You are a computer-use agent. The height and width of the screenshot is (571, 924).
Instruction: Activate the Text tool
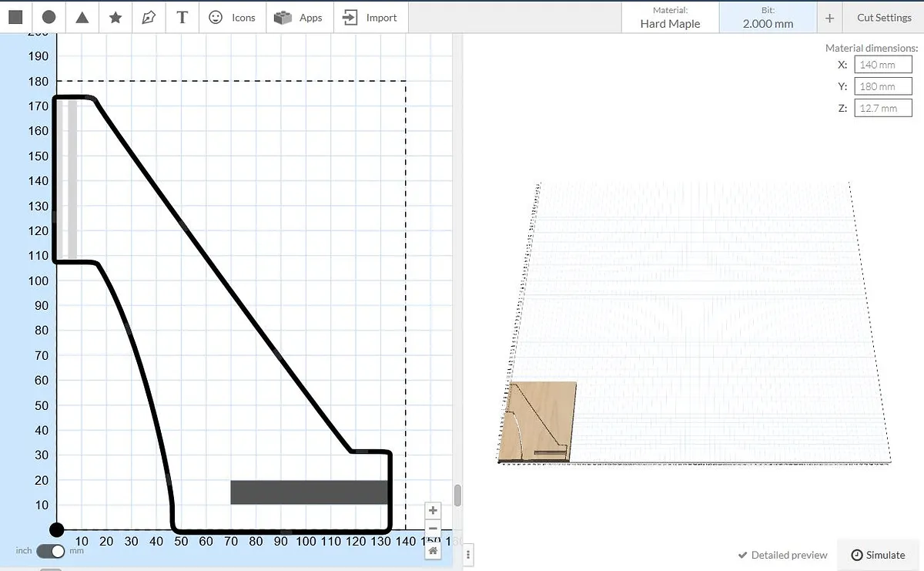(x=182, y=17)
